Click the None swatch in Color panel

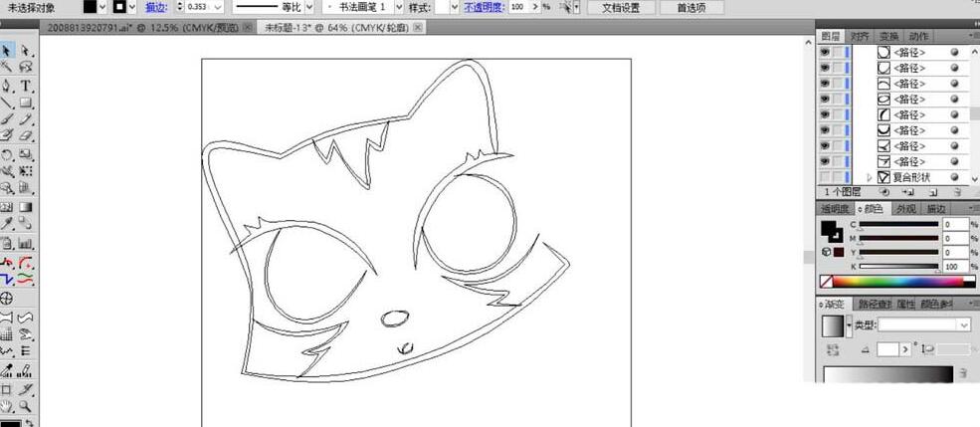[826, 282]
